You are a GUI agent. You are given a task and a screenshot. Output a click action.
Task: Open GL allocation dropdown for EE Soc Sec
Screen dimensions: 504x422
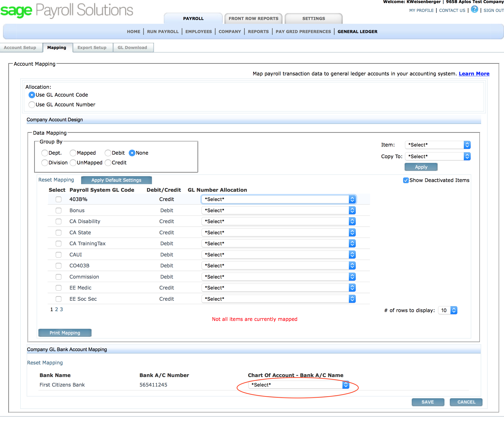click(279, 299)
